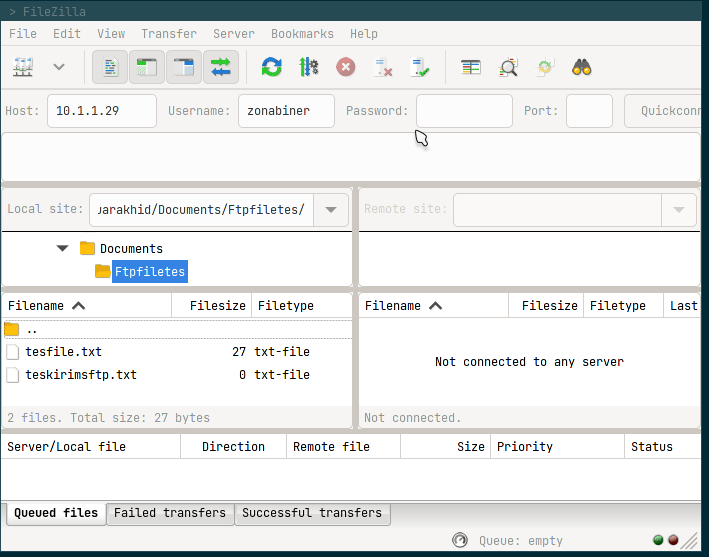The height and width of the screenshot is (557, 709).
Task: Open the File menu
Action: tap(23, 34)
